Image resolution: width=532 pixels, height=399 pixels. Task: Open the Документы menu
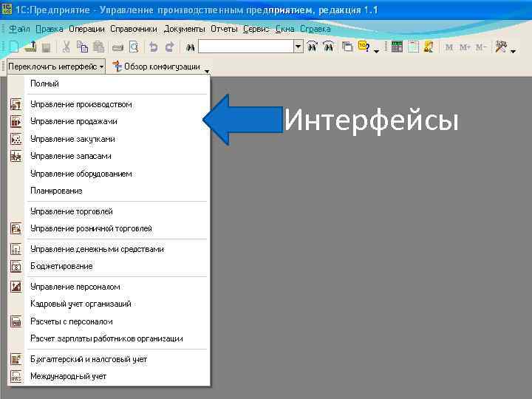point(184,29)
